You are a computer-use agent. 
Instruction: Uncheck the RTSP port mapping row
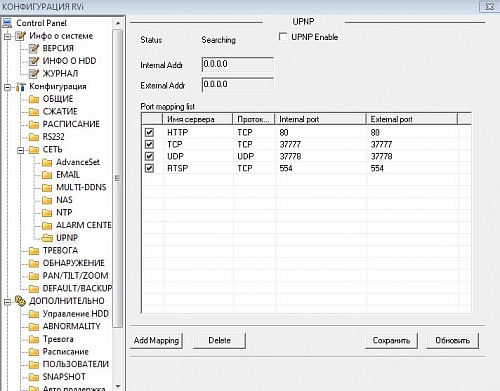click(x=149, y=168)
